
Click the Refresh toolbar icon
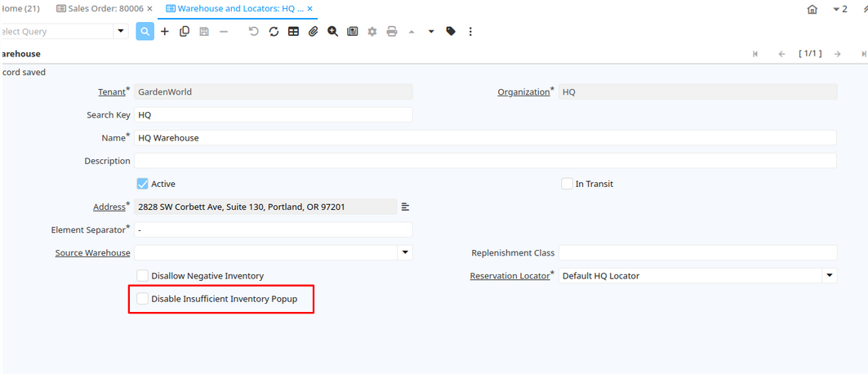coord(274,31)
